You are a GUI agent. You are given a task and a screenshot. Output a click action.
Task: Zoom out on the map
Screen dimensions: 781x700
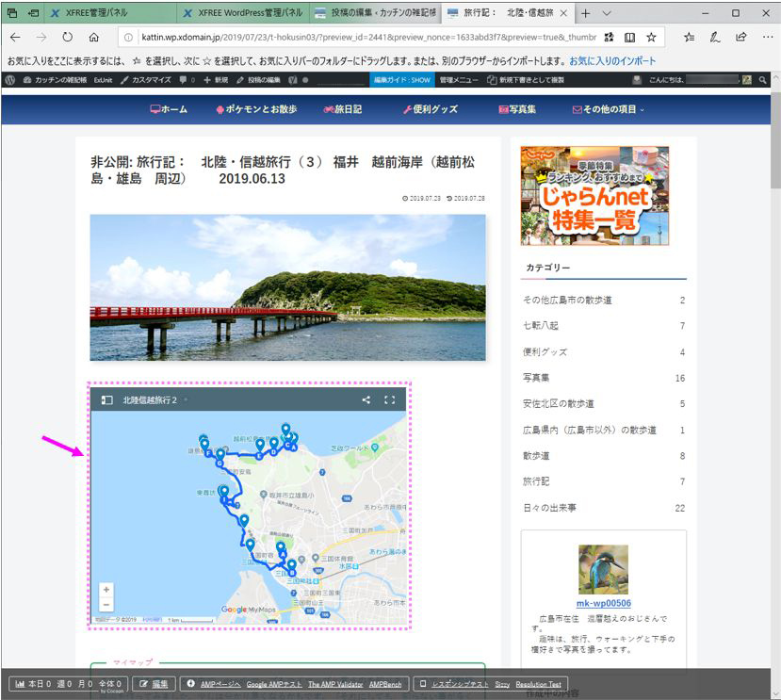106,605
